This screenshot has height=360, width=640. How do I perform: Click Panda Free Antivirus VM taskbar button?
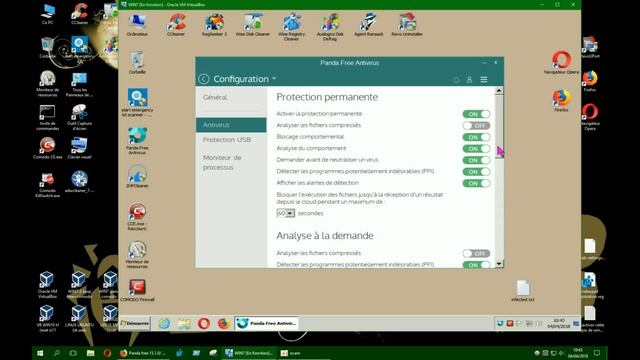pyautogui.click(x=267, y=323)
